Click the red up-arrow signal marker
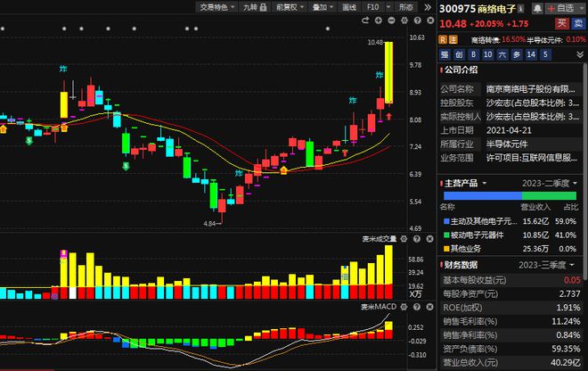 pyautogui.click(x=389, y=116)
